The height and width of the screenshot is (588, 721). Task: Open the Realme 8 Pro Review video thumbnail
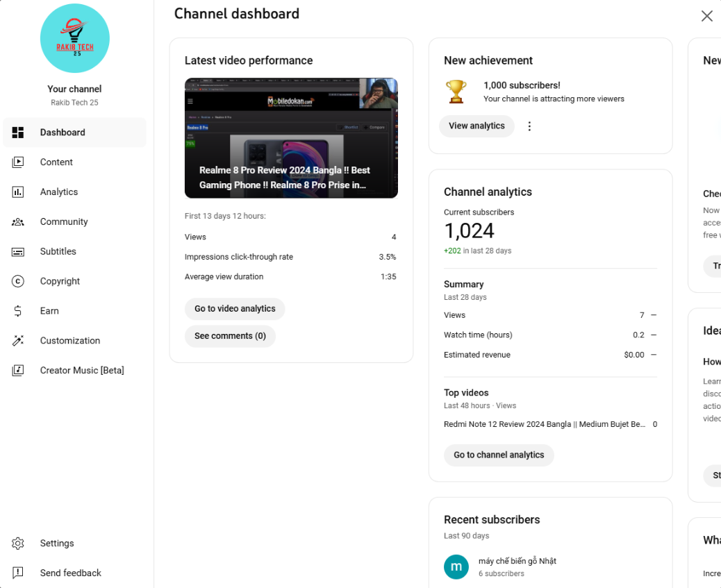(291, 138)
